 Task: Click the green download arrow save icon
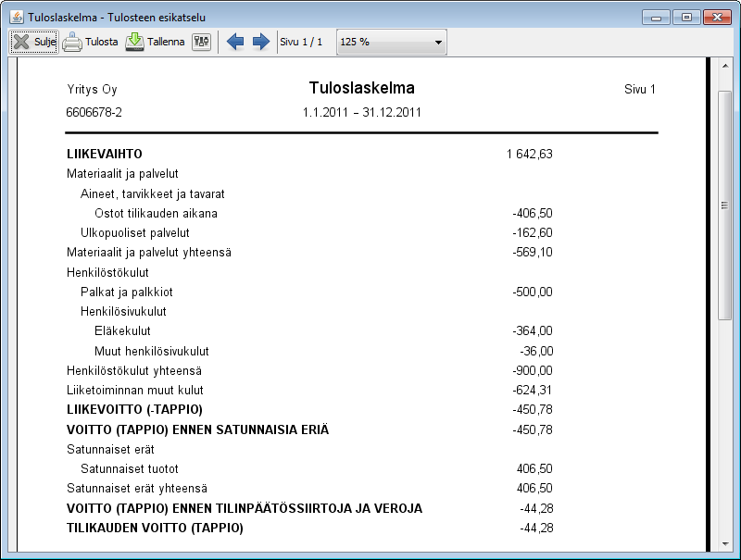coord(134,42)
